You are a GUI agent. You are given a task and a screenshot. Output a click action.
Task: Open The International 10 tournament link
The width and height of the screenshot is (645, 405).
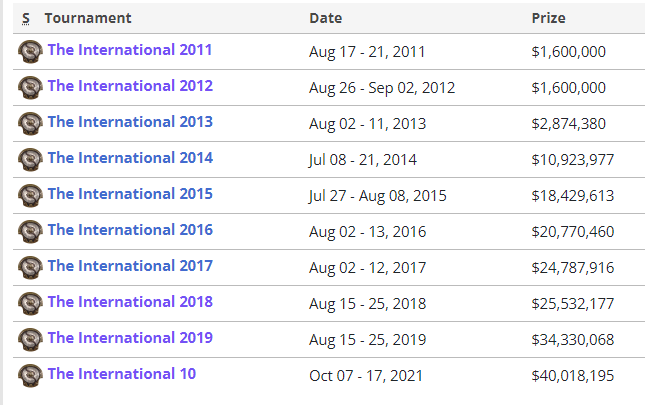(121, 374)
